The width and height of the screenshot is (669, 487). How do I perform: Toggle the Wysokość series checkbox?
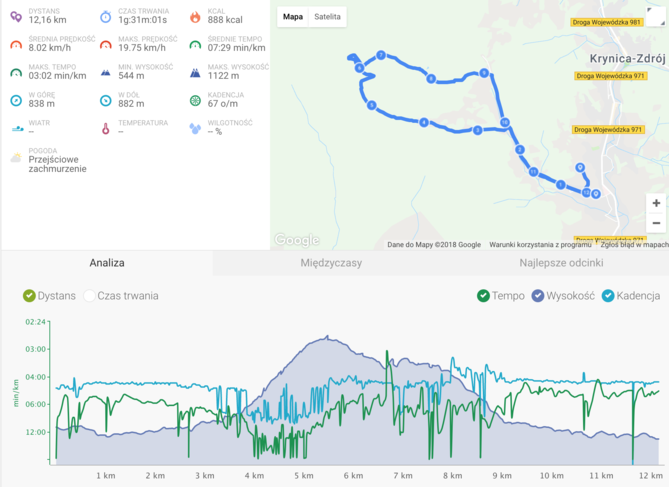538,295
